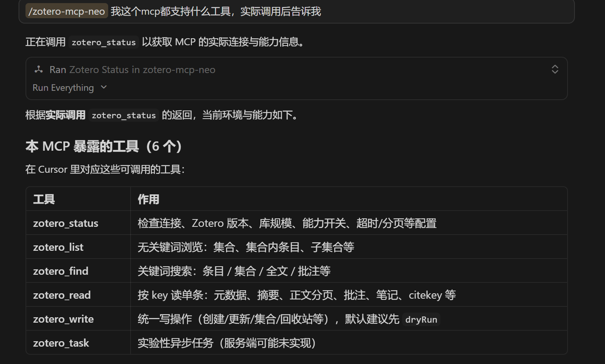
Task: Expand the tool call details with up-down chevron
Action: (x=555, y=70)
